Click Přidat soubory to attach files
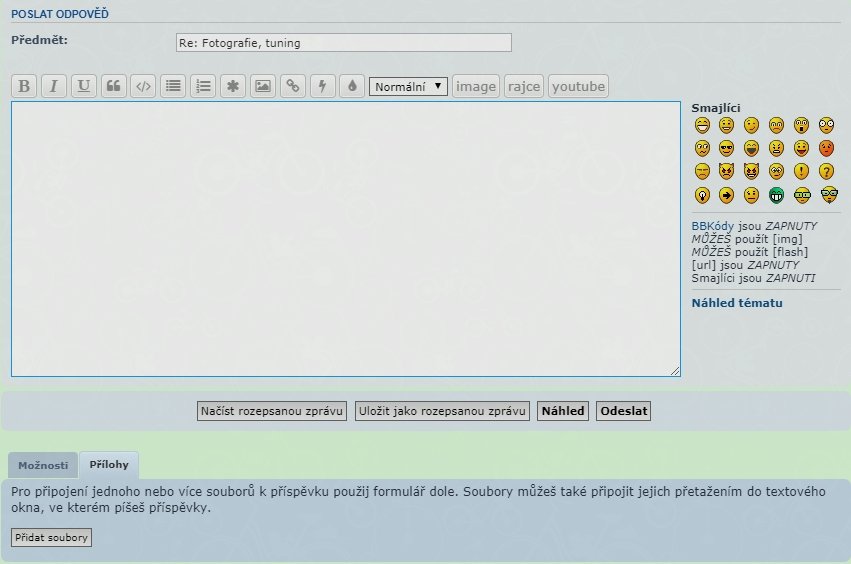The width and height of the screenshot is (851, 564). pos(51,538)
